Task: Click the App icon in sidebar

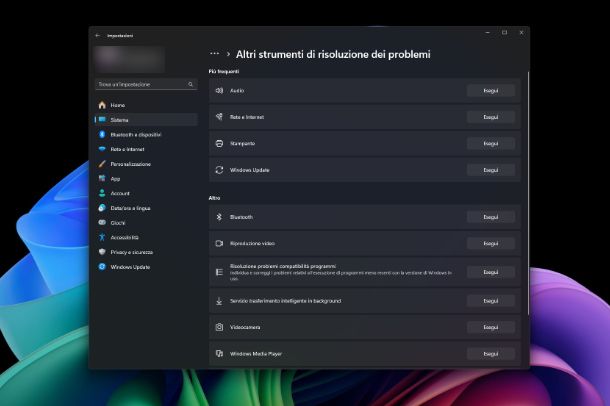Action: click(102, 178)
